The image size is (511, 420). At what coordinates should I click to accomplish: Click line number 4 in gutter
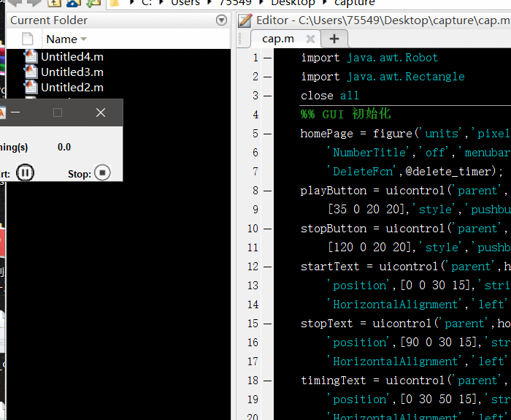click(x=255, y=115)
